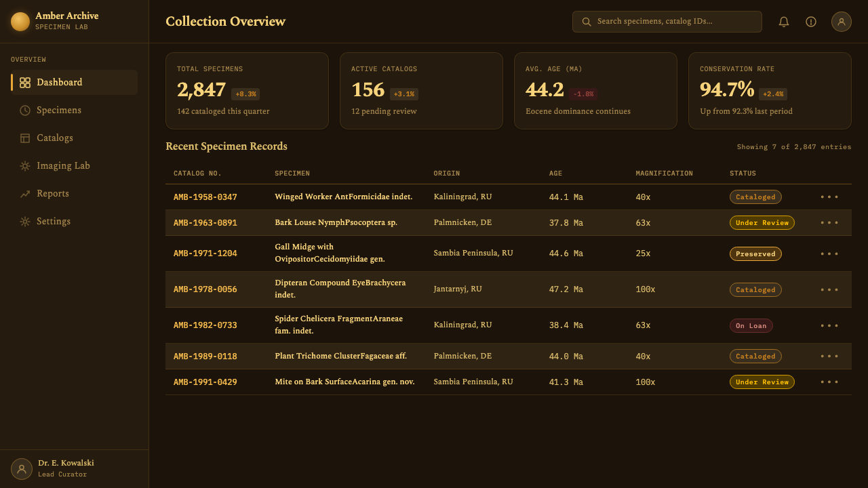Click the "47.2 Ma" age value
The height and width of the screenshot is (488, 868).
click(566, 289)
